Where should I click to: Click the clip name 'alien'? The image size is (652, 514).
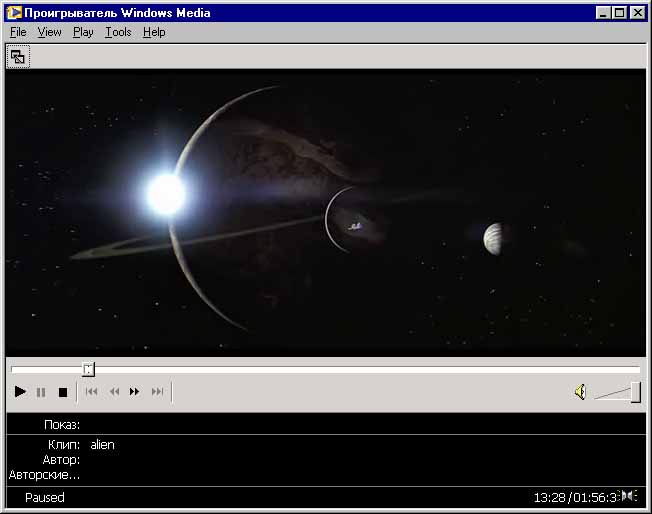102,445
